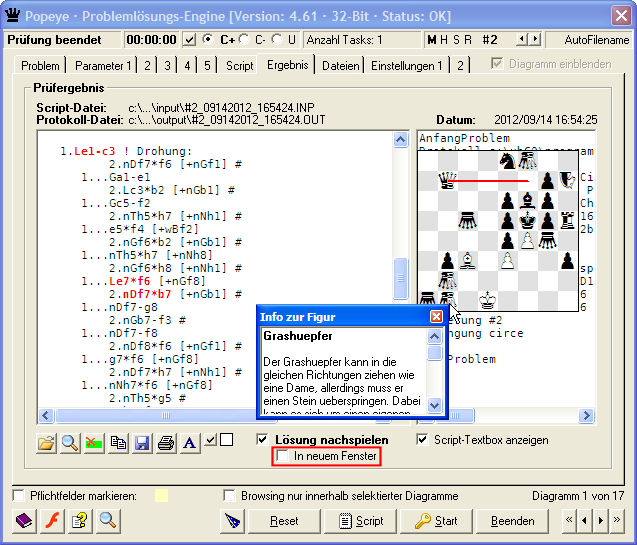Switch to the Problem tab

point(40,65)
